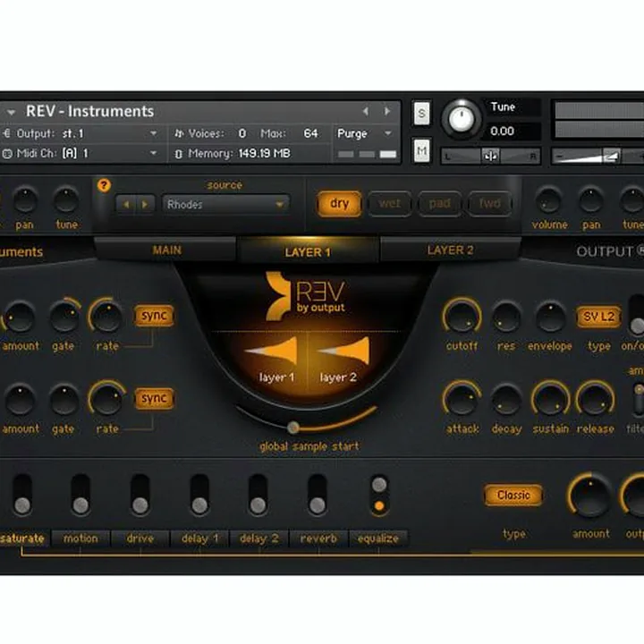Toggle the motion effect switch
The width and height of the screenshot is (644, 644).
point(80,495)
